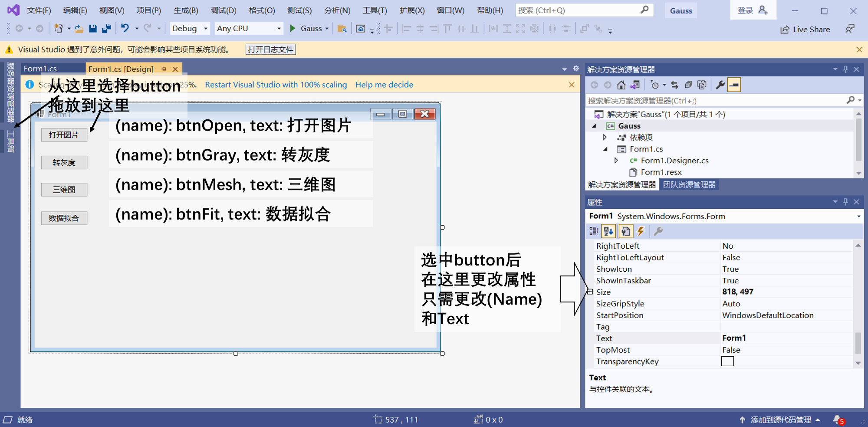Toggle the Properties view page icon
The width and height of the screenshot is (868, 427).
(x=625, y=231)
